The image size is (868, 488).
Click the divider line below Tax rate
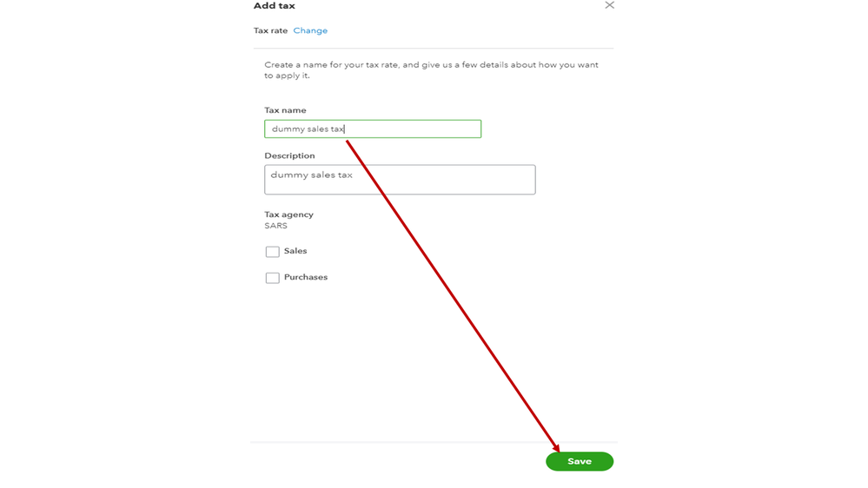(x=433, y=48)
